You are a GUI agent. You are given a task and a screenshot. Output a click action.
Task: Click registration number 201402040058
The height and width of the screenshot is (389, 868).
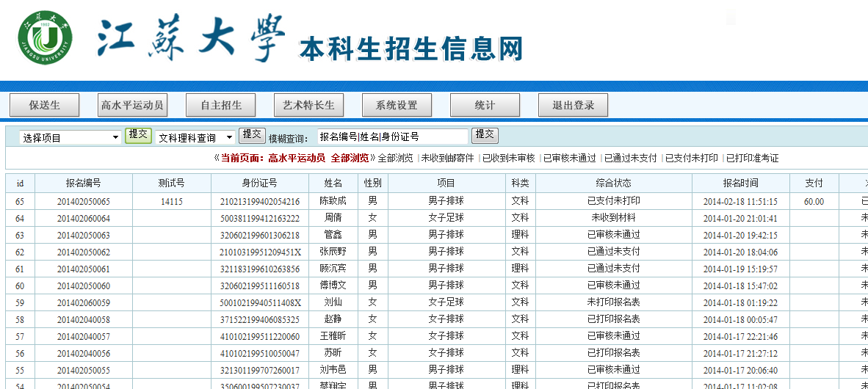tap(84, 320)
